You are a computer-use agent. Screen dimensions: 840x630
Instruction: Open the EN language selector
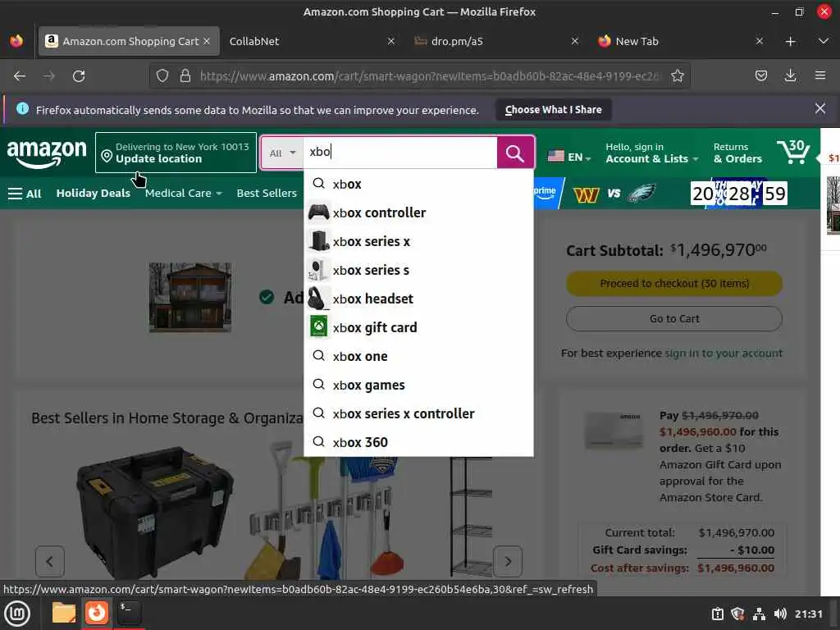pos(569,157)
